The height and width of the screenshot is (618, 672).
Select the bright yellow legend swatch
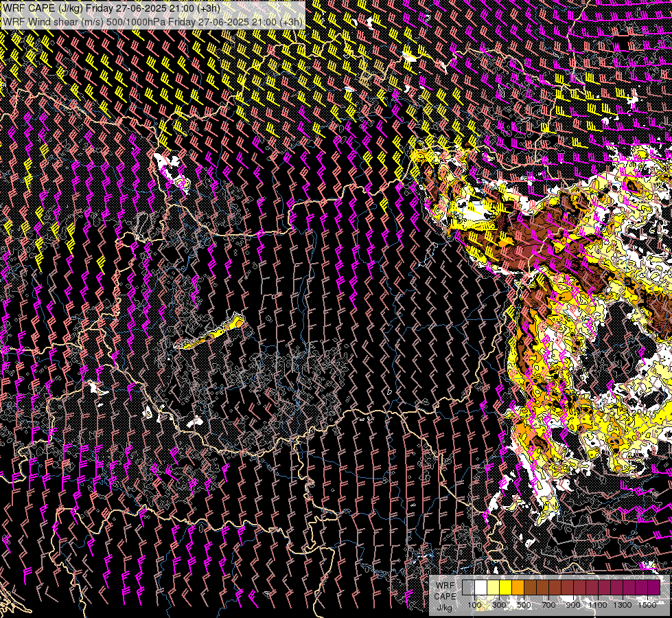[x=505, y=587]
